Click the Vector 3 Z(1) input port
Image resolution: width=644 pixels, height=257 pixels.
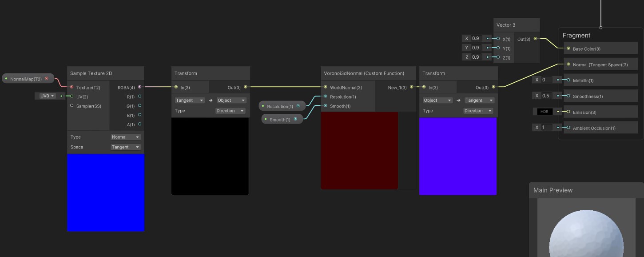pos(498,57)
